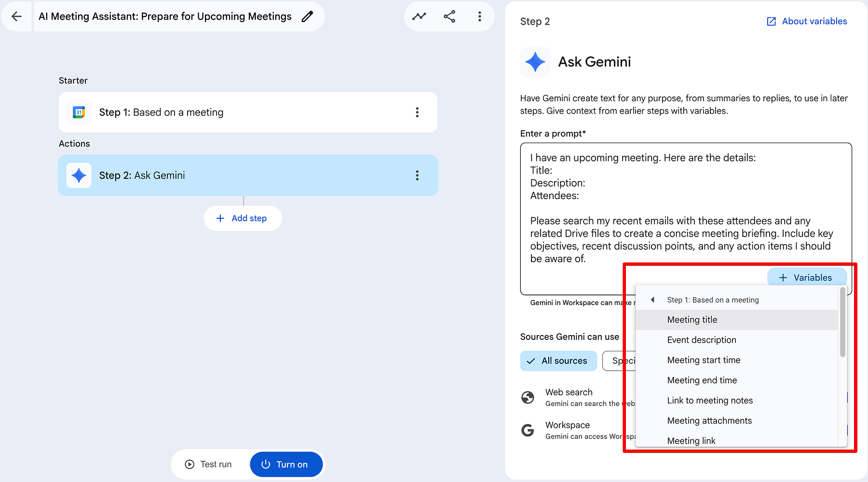Image resolution: width=868 pixels, height=482 pixels.
Task: Insert the Meeting title variable
Action: (737, 320)
